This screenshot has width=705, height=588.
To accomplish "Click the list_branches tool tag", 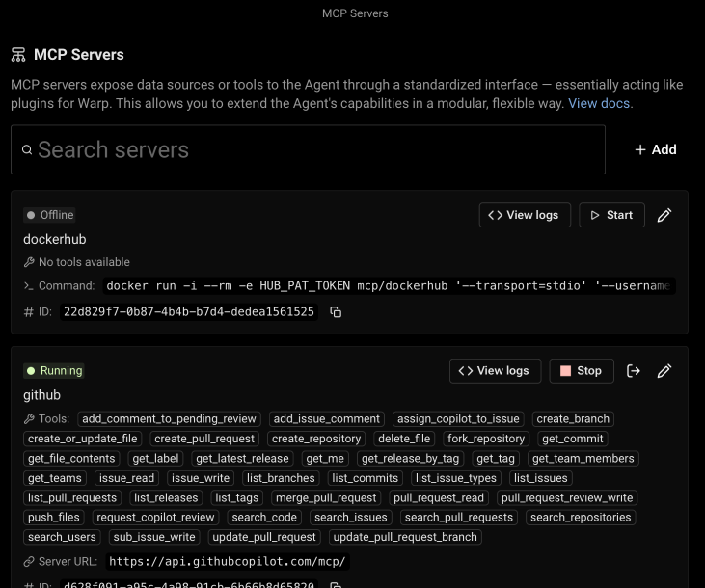I will (281, 478).
